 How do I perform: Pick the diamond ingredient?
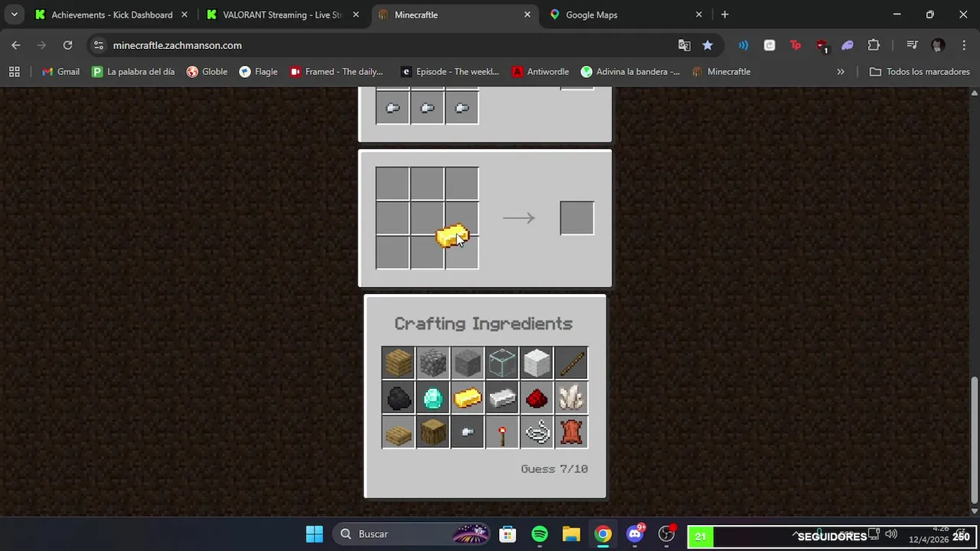point(433,398)
